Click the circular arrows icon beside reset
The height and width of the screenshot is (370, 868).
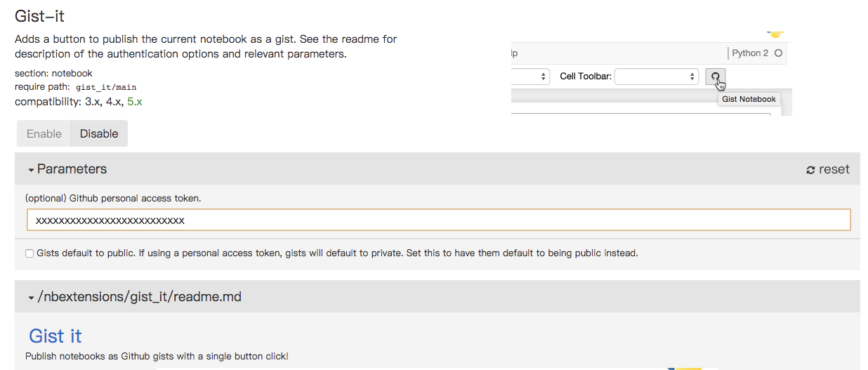pyautogui.click(x=810, y=170)
